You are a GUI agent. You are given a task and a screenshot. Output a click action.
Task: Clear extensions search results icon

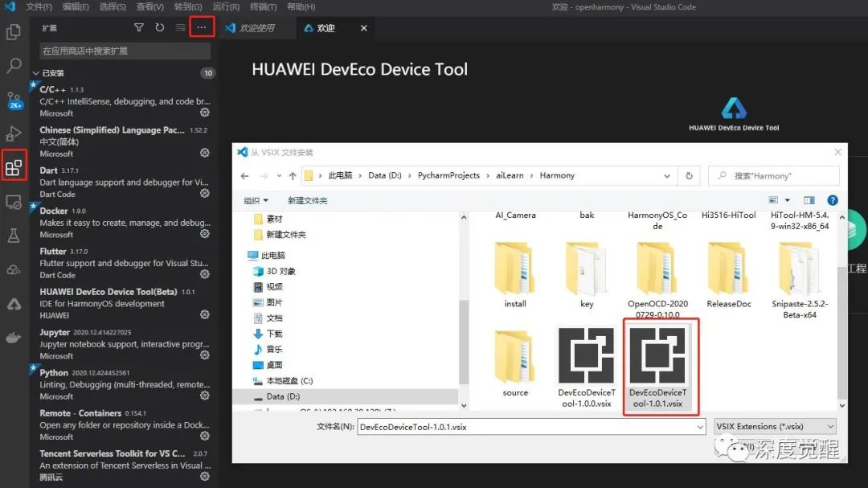click(x=181, y=27)
